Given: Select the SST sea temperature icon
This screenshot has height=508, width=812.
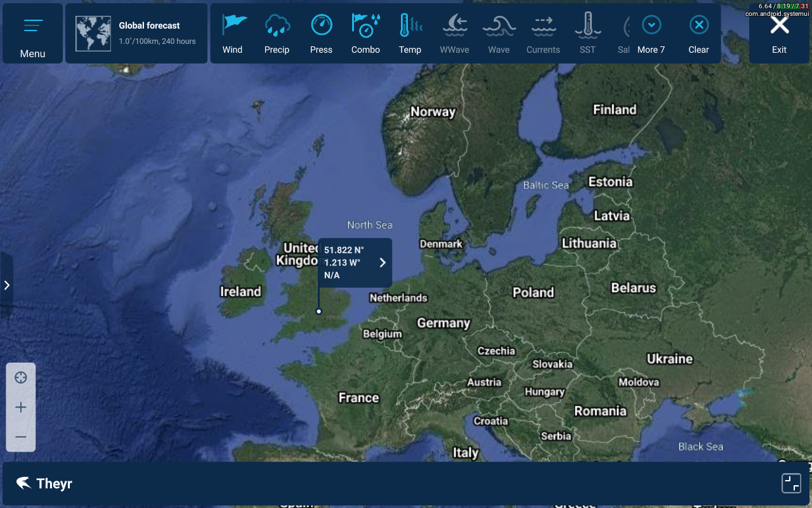Looking at the screenshot, I should click(x=588, y=25).
